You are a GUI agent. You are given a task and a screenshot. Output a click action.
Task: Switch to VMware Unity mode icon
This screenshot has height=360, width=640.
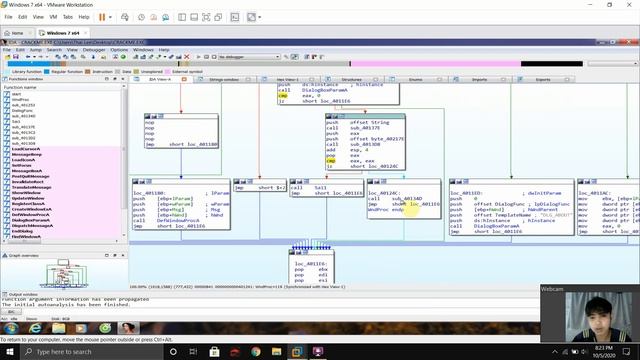pos(218,17)
